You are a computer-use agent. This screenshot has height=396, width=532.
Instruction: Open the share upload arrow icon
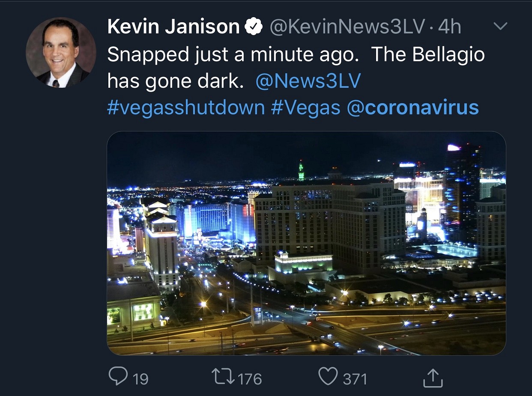click(433, 377)
